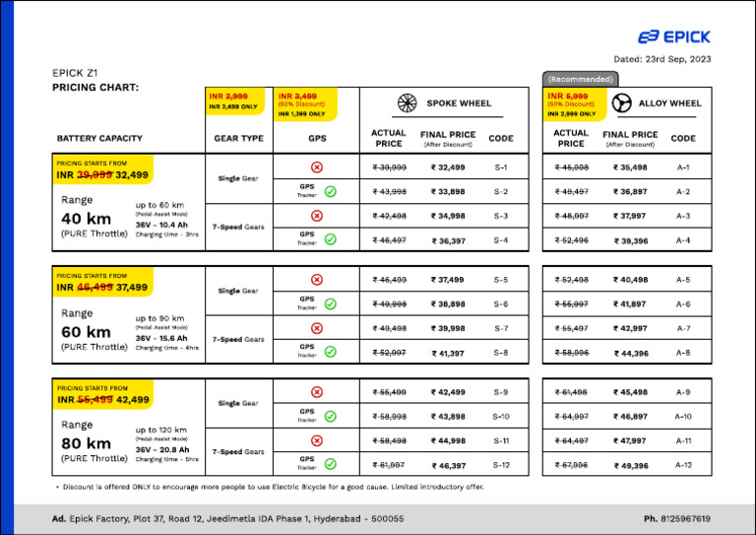Pick the green check in S-8 row
Image resolution: width=756 pixels, height=535 pixels.
click(331, 352)
